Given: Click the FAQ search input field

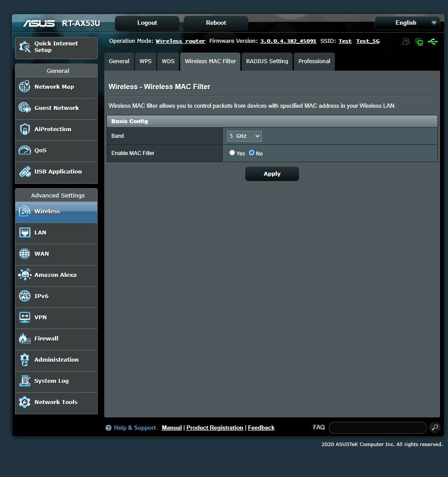Looking at the screenshot, I should [x=378, y=428].
